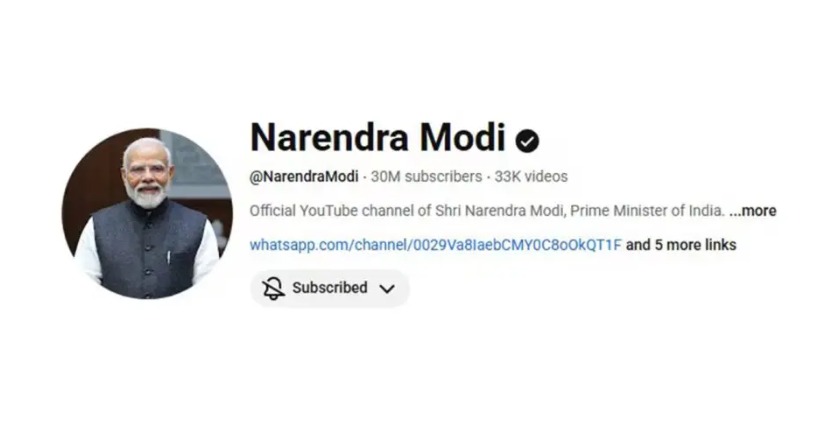Click the notification bell icon

point(273,288)
